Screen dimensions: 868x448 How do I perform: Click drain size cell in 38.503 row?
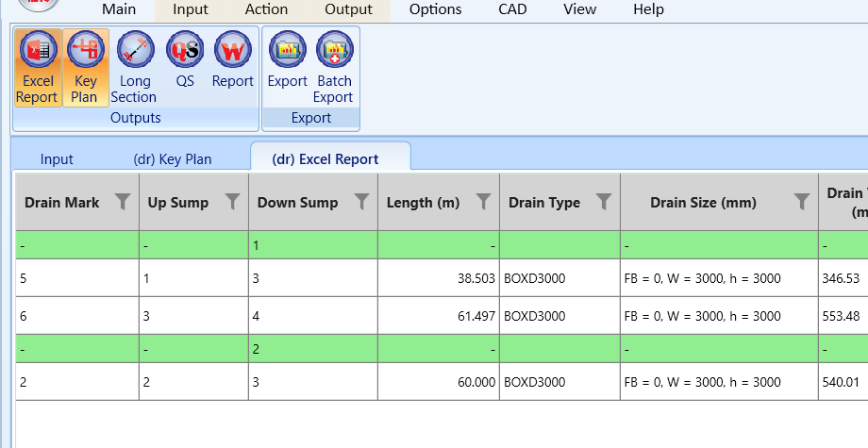pyautogui.click(x=719, y=277)
